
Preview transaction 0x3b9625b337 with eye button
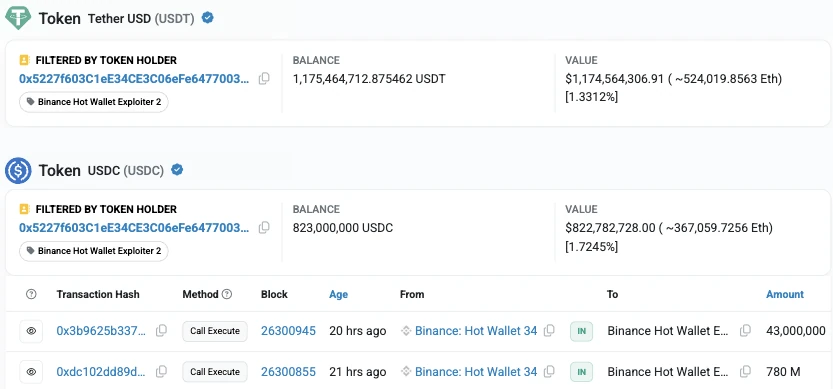[31, 331]
